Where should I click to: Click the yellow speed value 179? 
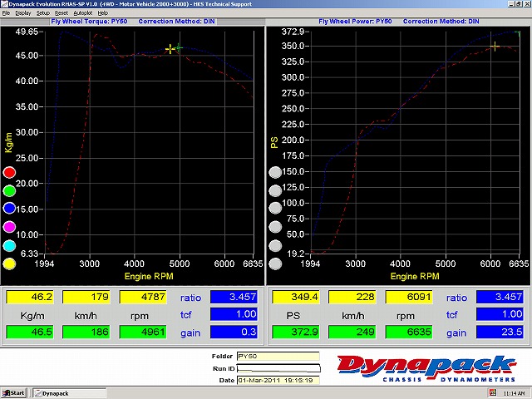coord(86,297)
